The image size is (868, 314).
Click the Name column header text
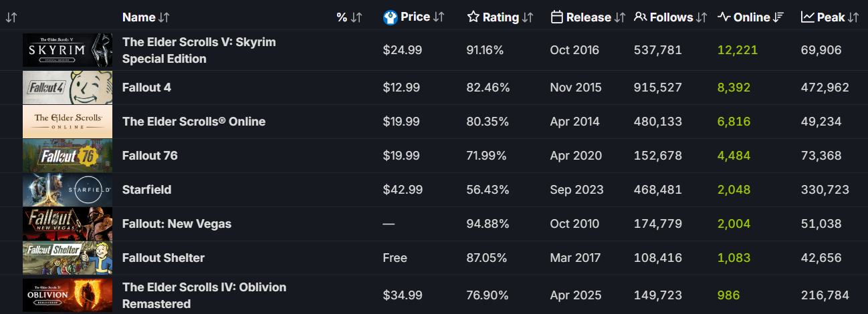[138, 17]
